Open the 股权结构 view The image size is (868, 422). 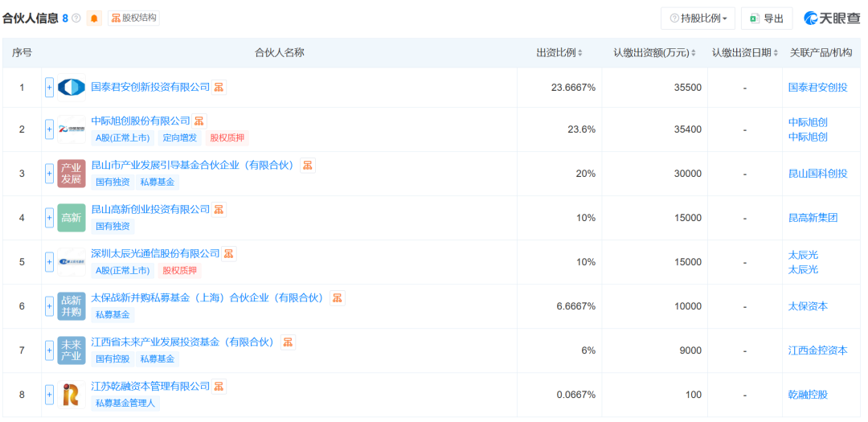tap(133, 18)
